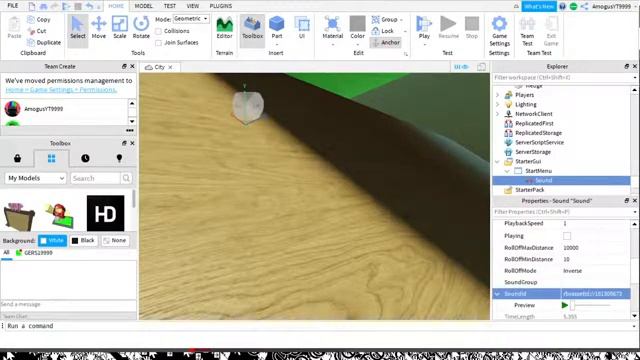The width and height of the screenshot is (640, 360).
Task: Preview the sound with play icon
Action: pyautogui.click(x=564, y=305)
